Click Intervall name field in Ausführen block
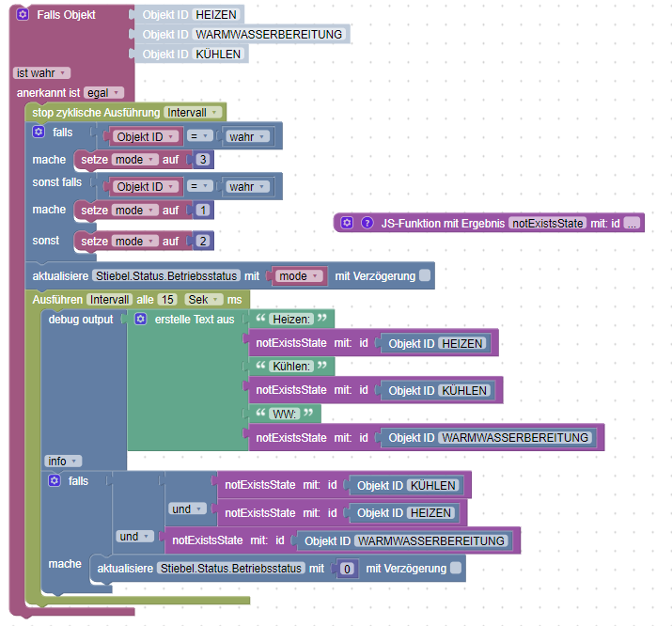672x626 pixels. point(109,299)
